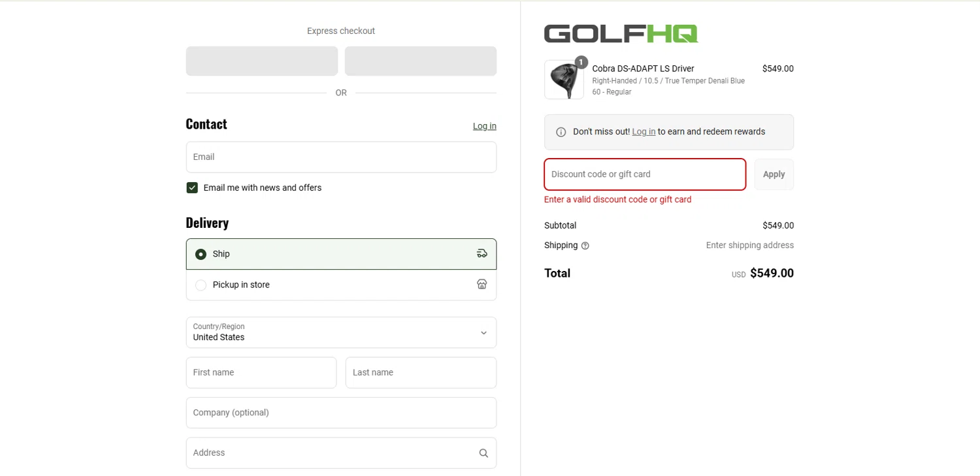This screenshot has height=476, width=980.
Task: Click Log in link in rewards notice
Action: (x=644, y=132)
